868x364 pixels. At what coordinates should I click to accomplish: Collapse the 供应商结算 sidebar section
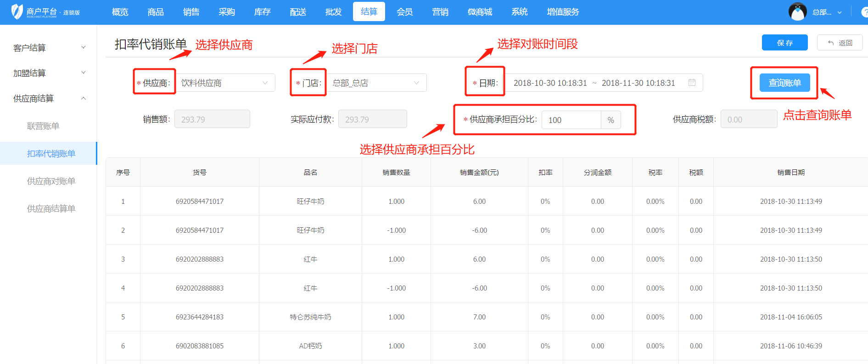[x=48, y=98]
